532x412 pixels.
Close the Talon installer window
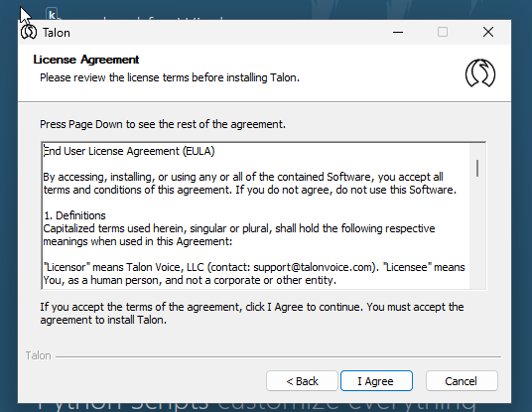pos(488,32)
